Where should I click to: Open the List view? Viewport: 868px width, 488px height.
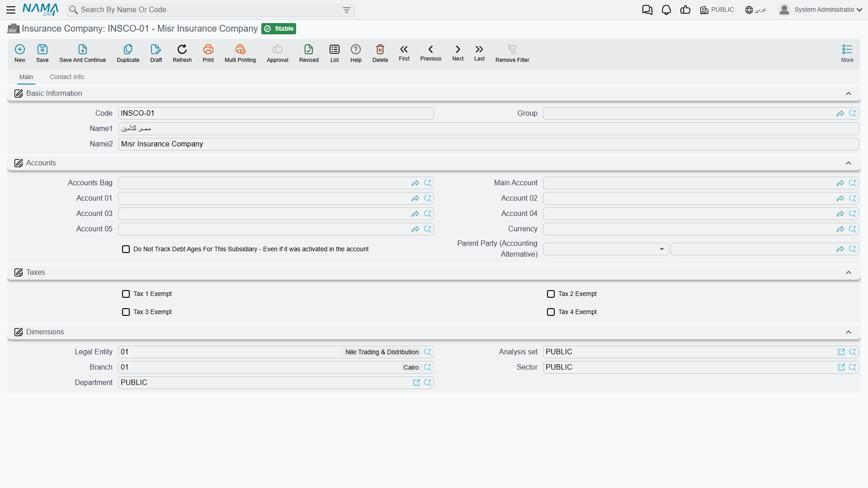pyautogui.click(x=335, y=53)
